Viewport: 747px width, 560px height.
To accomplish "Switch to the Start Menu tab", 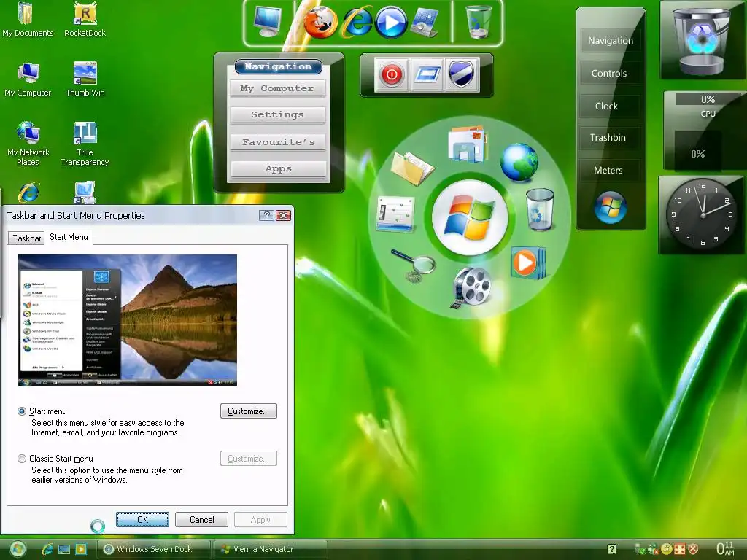I will (69, 237).
